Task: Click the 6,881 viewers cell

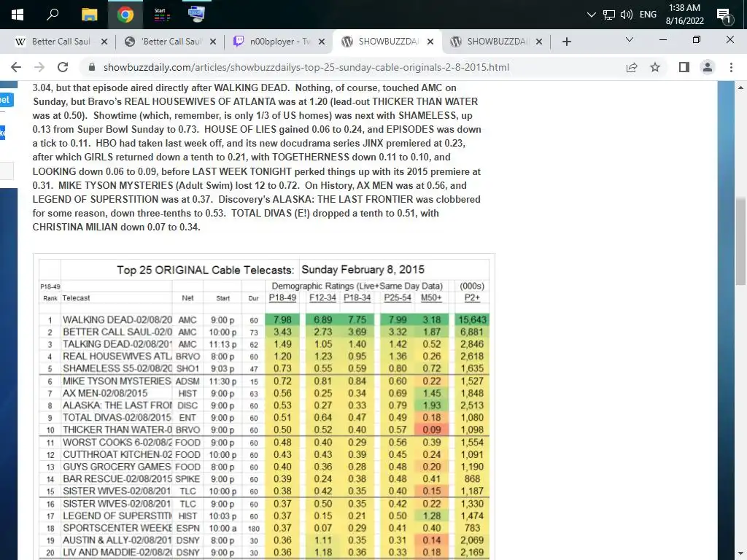Action: [x=472, y=332]
